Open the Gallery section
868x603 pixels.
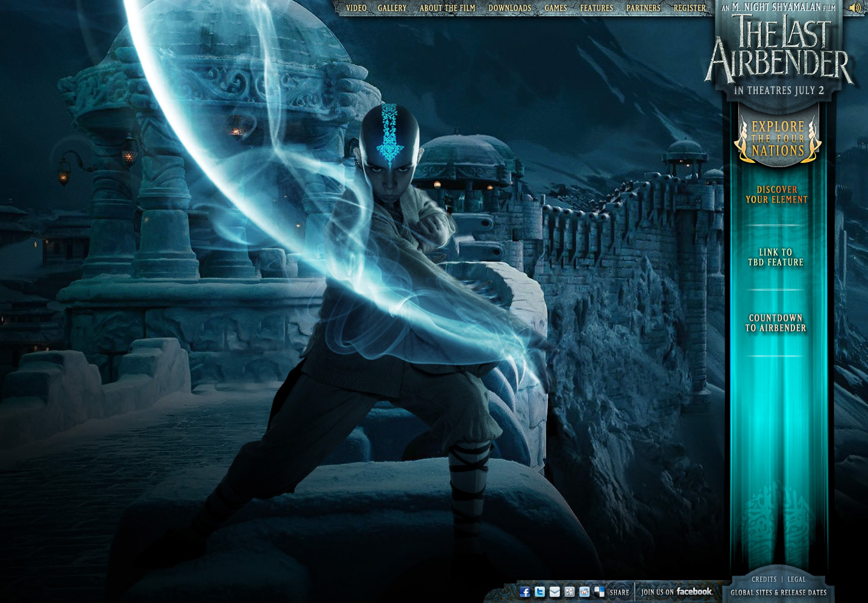click(x=392, y=8)
